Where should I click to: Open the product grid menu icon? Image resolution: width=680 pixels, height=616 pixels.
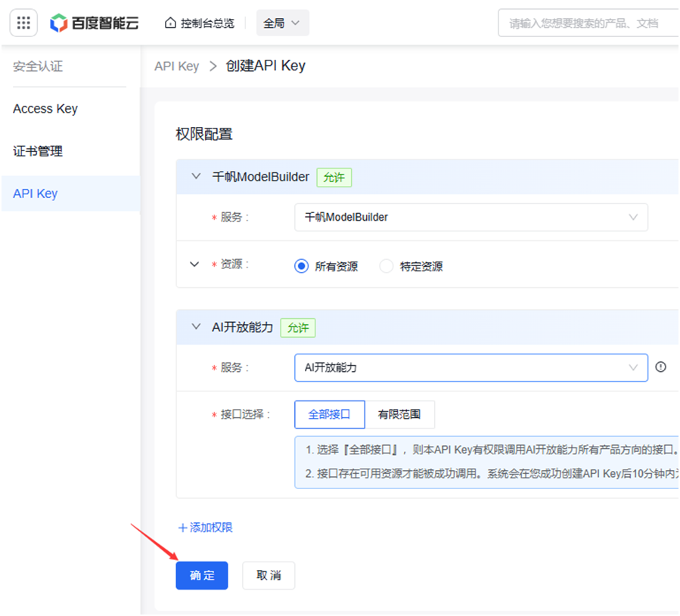[x=23, y=23]
